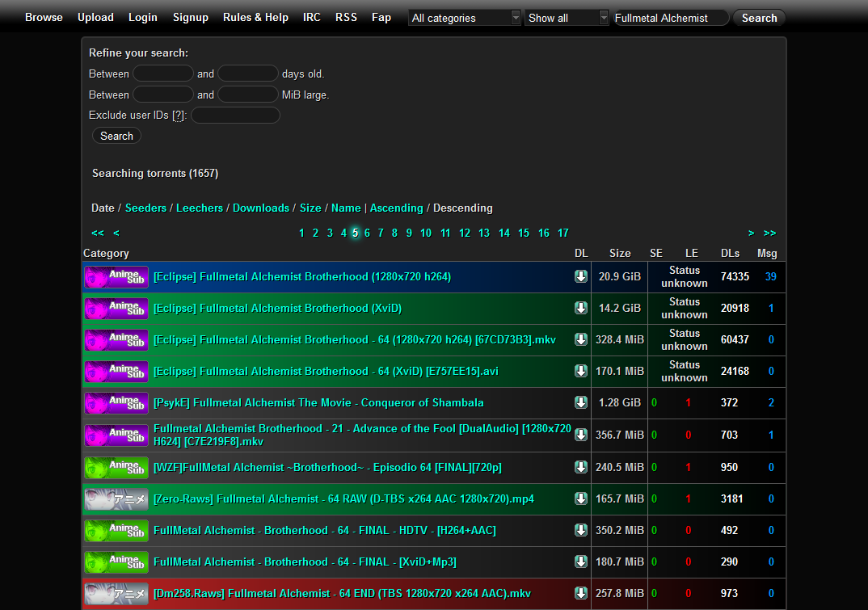Download Zero-Raws 64 RAW mp4 torrent

pyautogui.click(x=581, y=499)
